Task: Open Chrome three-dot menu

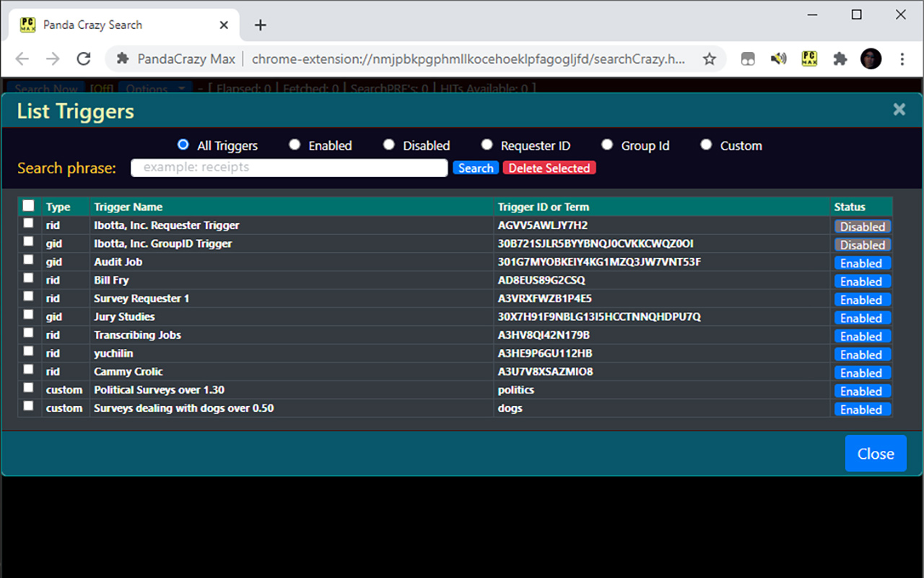Action: [902, 59]
